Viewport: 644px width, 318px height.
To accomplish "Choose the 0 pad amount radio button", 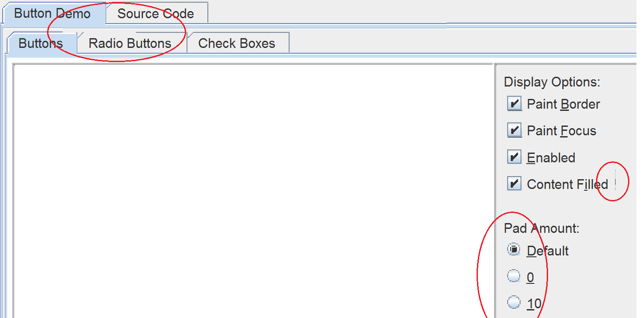I will (x=514, y=276).
